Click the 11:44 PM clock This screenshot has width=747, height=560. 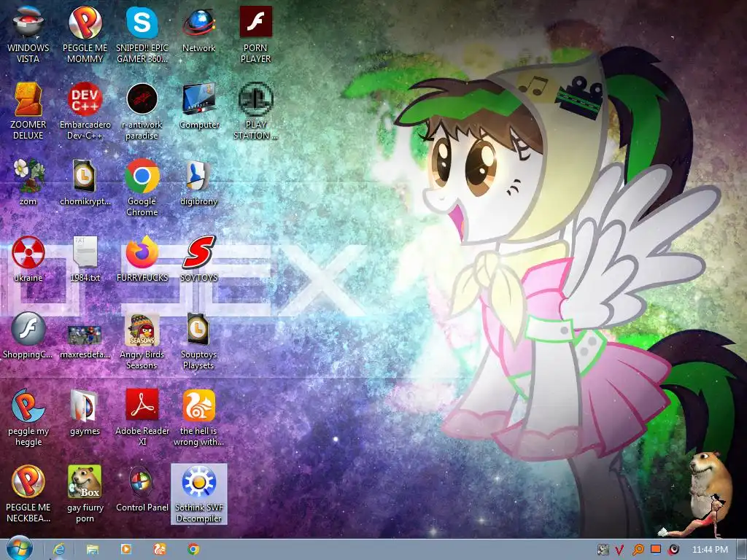coord(710,550)
